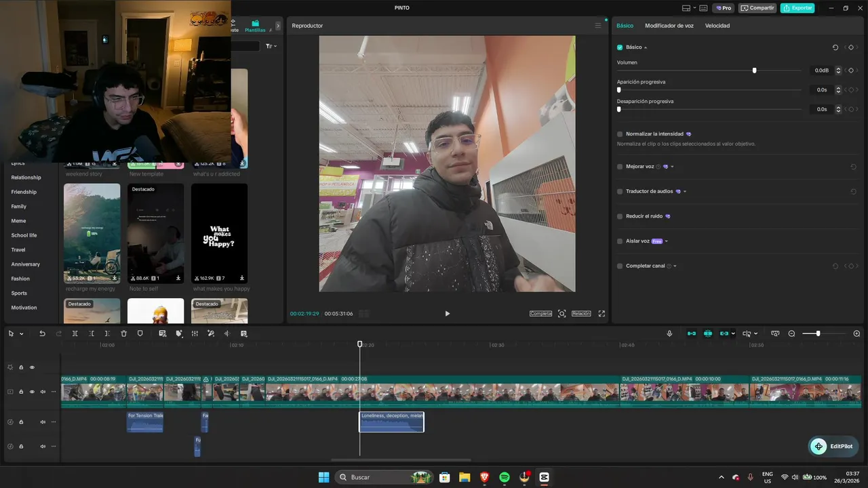Play the preview video
The width and height of the screenshot is (868, 488).
(x=447, y=314)
